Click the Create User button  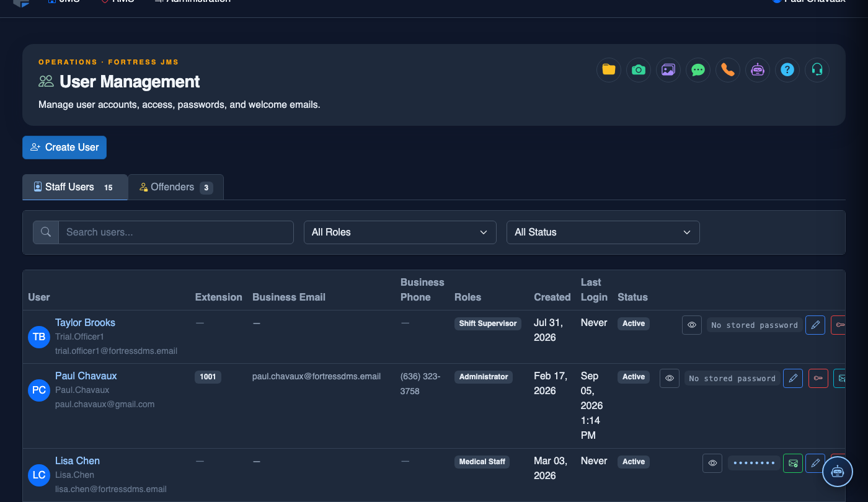coord(64,148)
